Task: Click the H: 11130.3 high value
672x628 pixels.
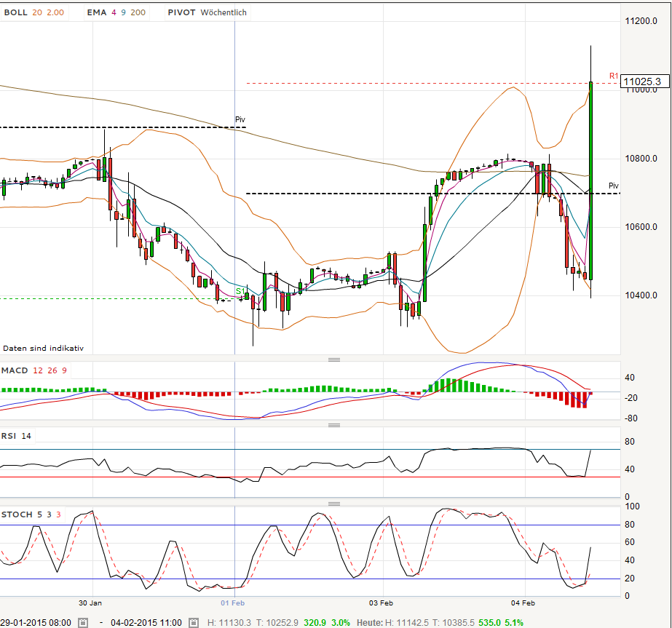Action: 229,622
